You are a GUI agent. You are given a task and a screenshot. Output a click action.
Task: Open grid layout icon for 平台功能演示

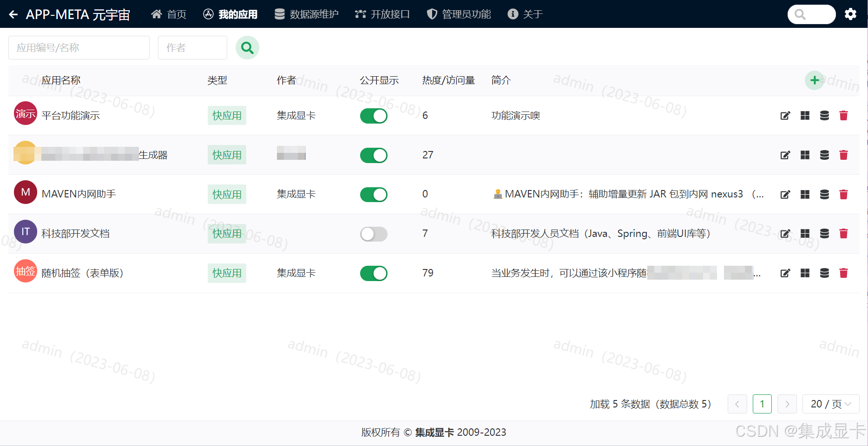(805, 116)
